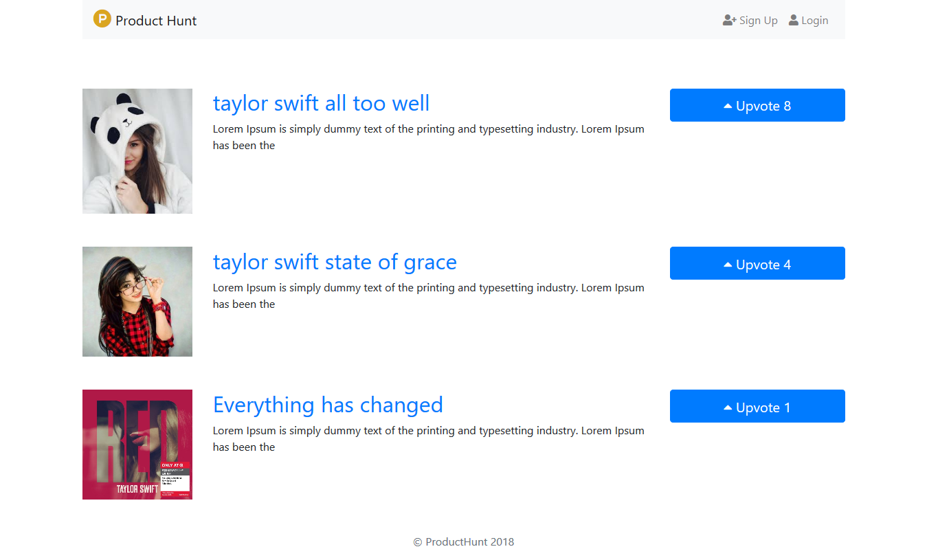
Task: Open the Product Hunt home link text
Action: (156, 21)
